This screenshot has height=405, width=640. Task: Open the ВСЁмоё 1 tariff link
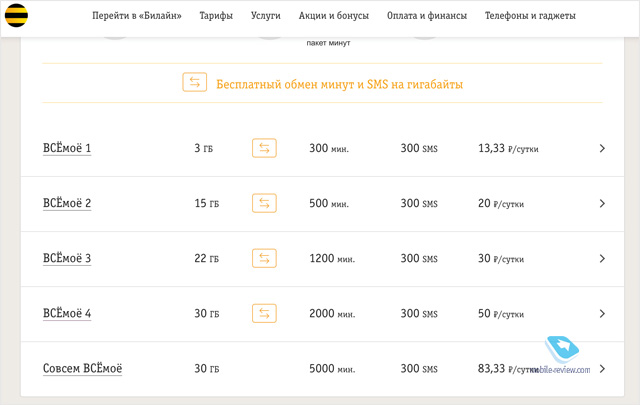click(x=67, y=148)
